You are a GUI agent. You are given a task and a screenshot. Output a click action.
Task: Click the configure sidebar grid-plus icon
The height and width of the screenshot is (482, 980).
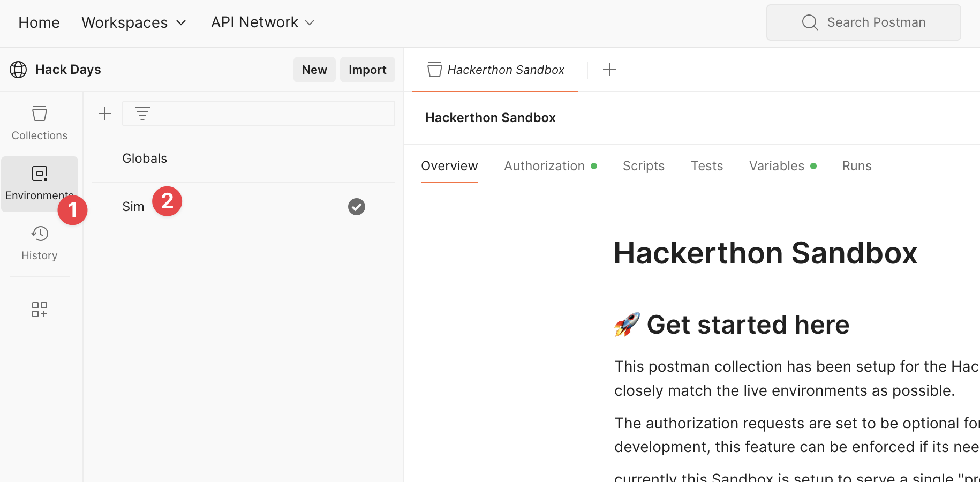click(x=40, y=310)
